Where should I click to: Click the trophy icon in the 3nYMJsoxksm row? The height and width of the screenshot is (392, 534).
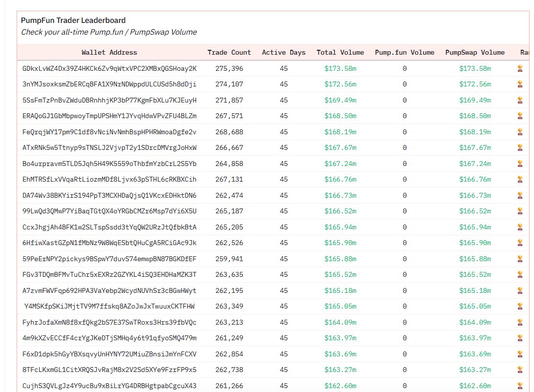click(520, 84)
